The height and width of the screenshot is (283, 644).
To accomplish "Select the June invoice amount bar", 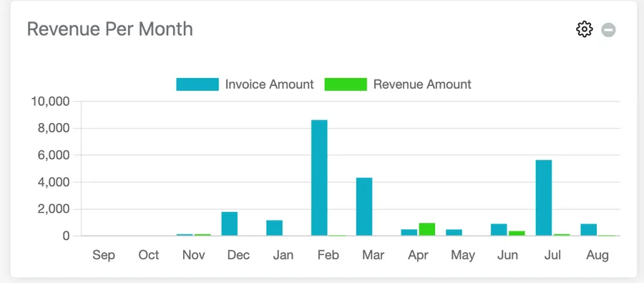I will pos(499,230).
